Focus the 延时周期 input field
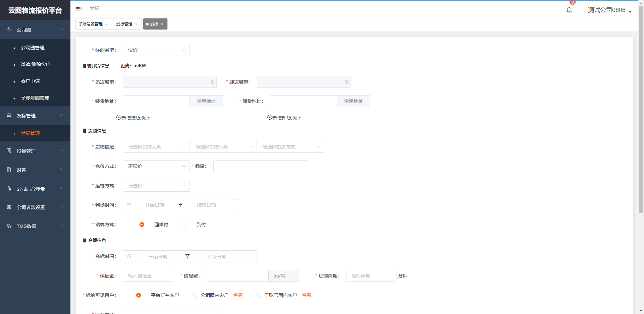Image resolution: width=644 pixels, height=314 pixels. [x=371, y=276]
